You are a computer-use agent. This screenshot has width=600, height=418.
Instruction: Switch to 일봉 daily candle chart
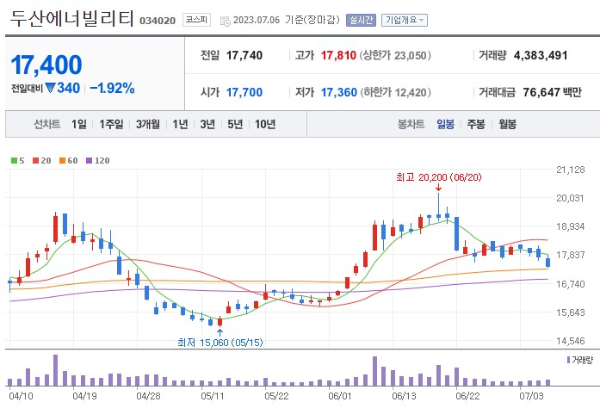(445, 124)
